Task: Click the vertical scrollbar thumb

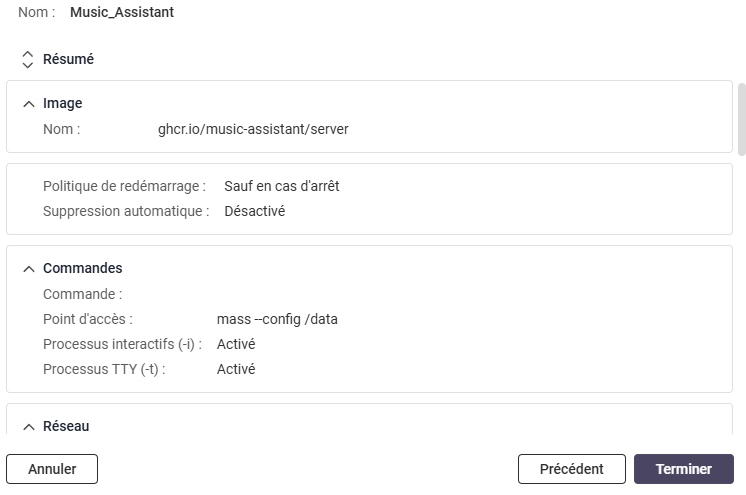Action: click(741, 118)
